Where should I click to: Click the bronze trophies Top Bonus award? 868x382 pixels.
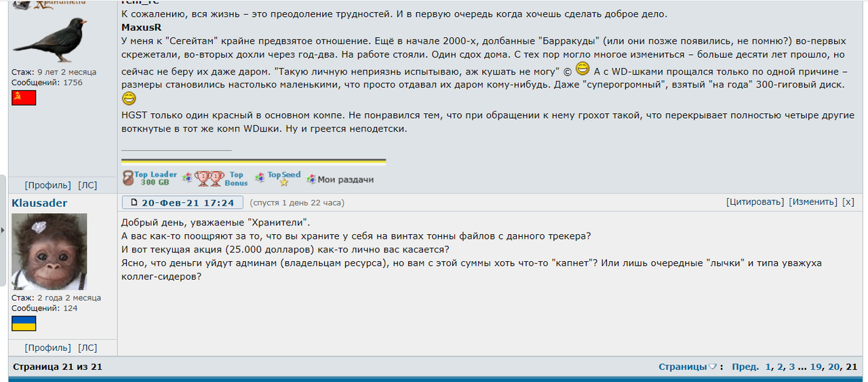pyautogui.click(x=221, y=178)
